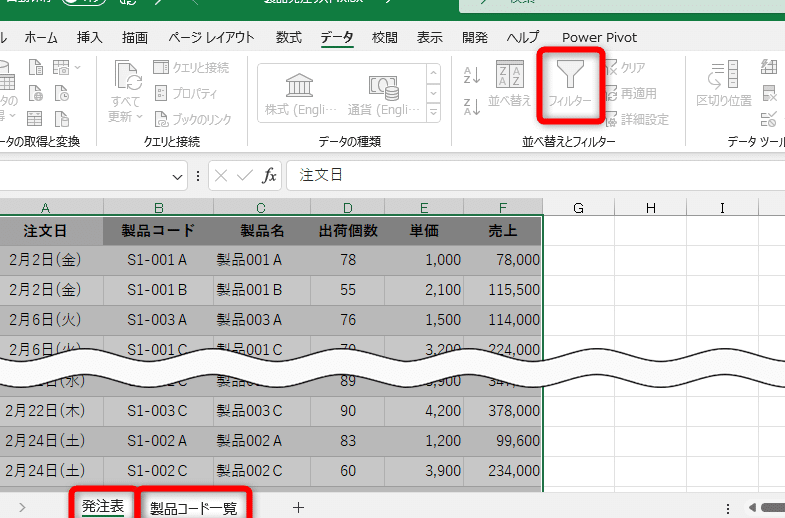Image resolution: width=785 pixels, height=518 pixels.
Task: Open the 挿入 ribbon tab
Action: [x=90, y=37]
